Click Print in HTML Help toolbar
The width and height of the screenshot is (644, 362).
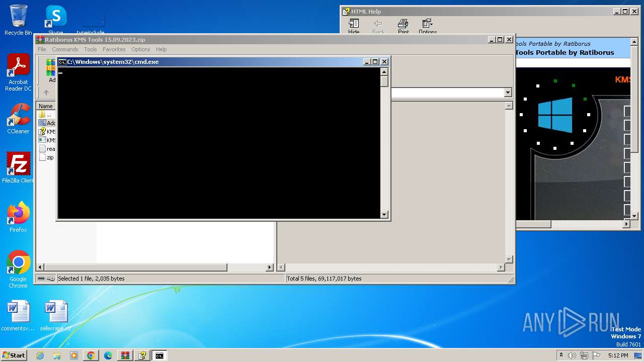[x=403, y=27]
